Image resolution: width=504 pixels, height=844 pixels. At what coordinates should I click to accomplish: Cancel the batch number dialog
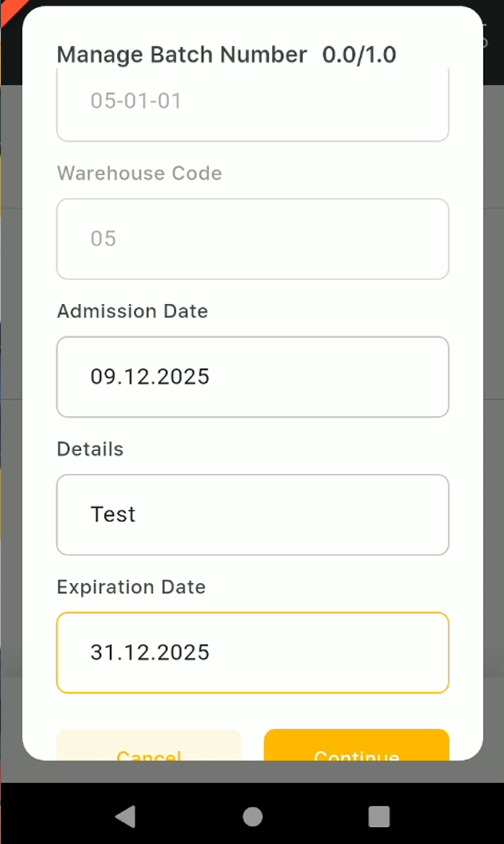click(149, 748)
